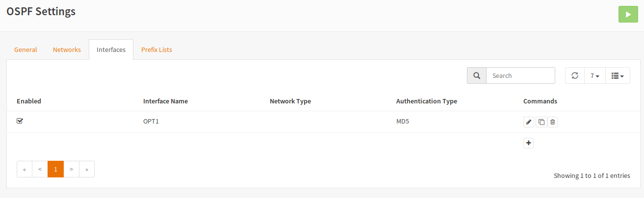This screenshot has width=644, height=198.
Task: Open the rows-per-page dropdown
Action: point(595,75)
